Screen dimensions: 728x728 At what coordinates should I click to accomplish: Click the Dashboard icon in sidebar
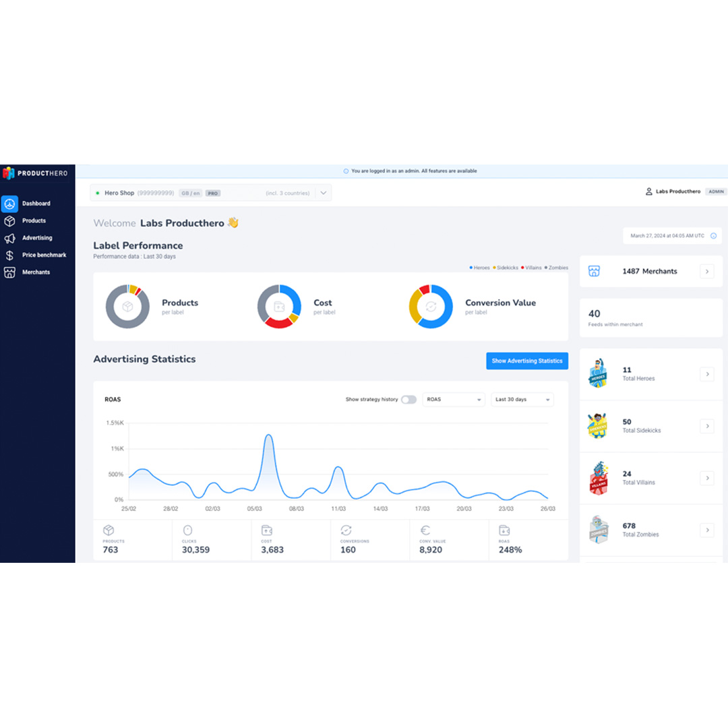[9, 204]
